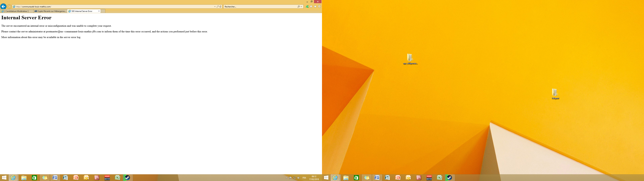Open Excel from the left taskbar
Screen dimensions: 644x181
click(x=117, y=178)
